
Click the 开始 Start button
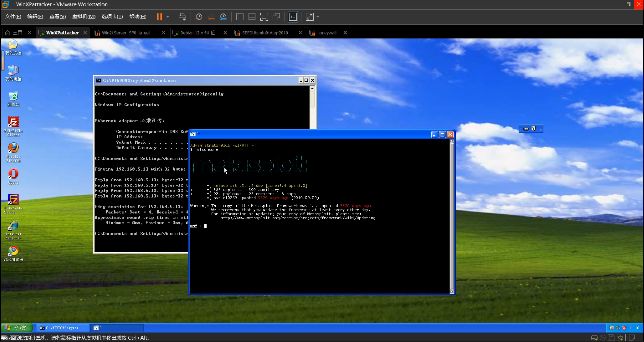click(16, 328)
